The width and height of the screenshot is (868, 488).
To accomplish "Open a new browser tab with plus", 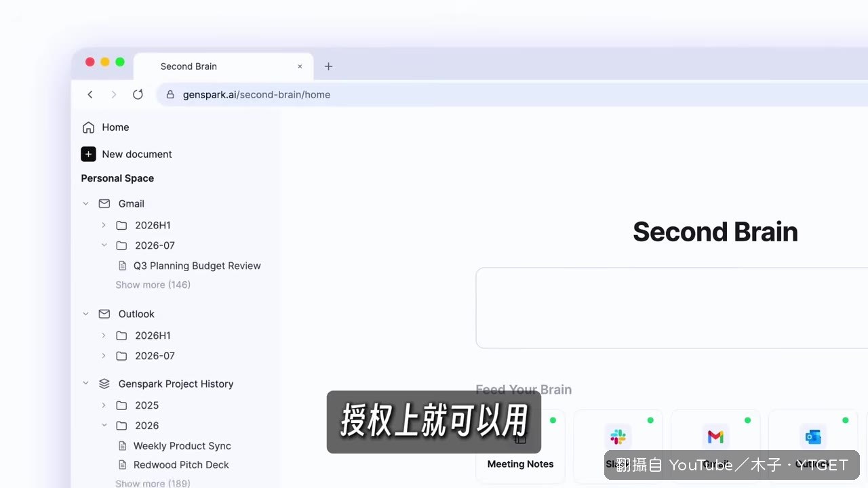I will (328, 66).
